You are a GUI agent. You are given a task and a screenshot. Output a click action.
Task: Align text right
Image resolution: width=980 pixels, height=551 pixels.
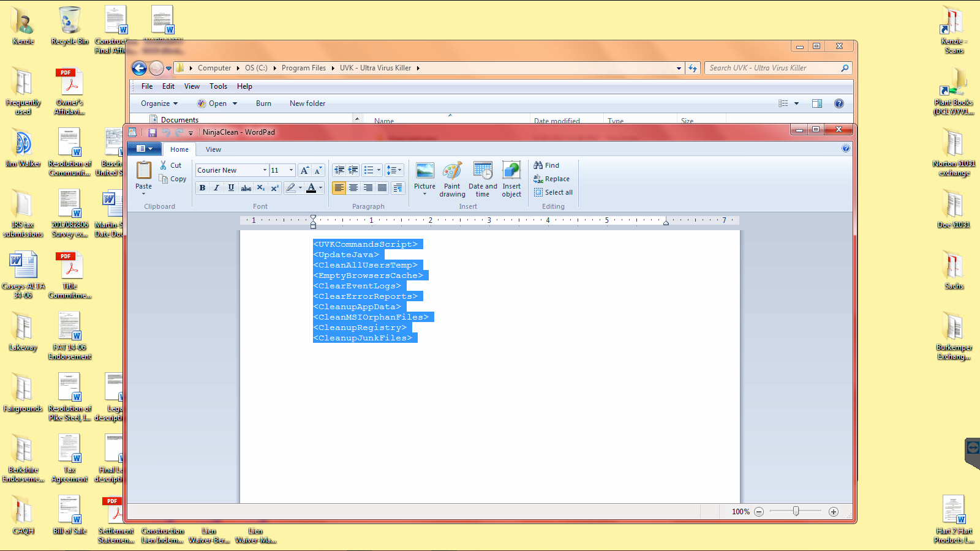pos(368,188)
